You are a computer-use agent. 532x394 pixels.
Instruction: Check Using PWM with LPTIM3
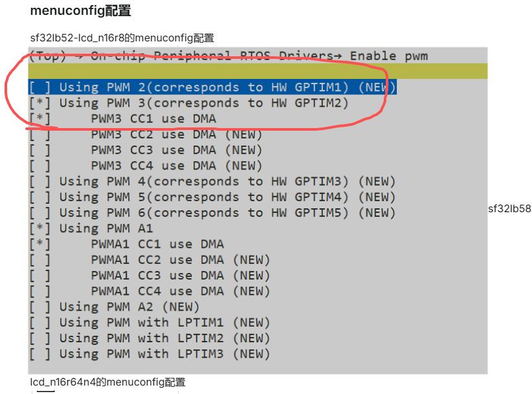[39, 354]
